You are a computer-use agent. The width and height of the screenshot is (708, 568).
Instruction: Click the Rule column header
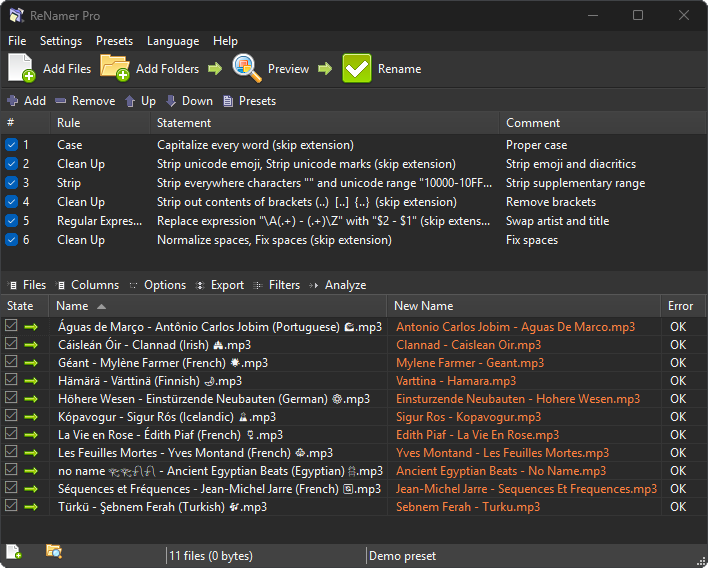(100, 123)
